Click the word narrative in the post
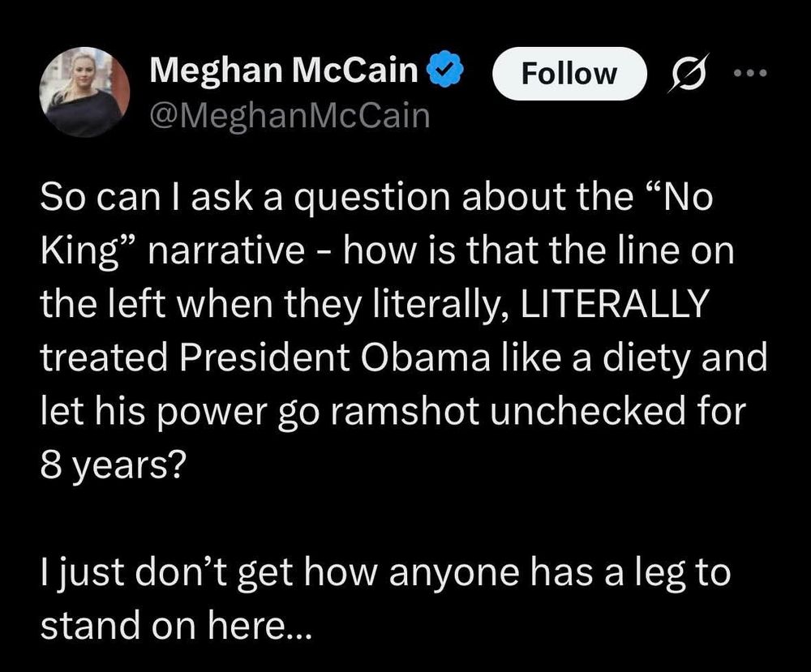811x672 pixels. [226, 250]
